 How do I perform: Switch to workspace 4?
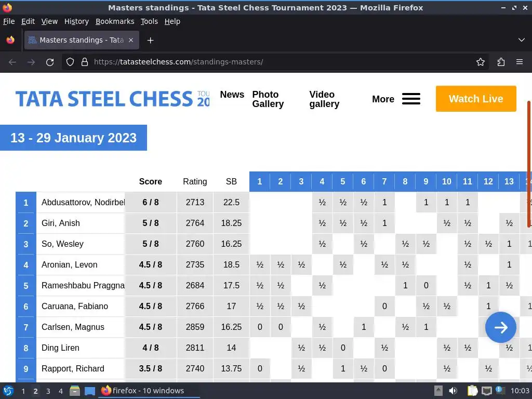pyautogui.click(x=60, y=391)
